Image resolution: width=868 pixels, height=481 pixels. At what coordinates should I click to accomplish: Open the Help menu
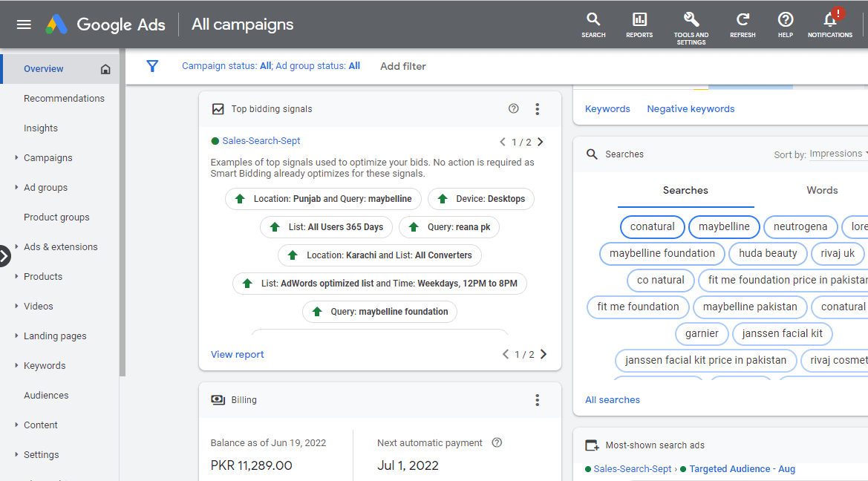tap(786, 25)
